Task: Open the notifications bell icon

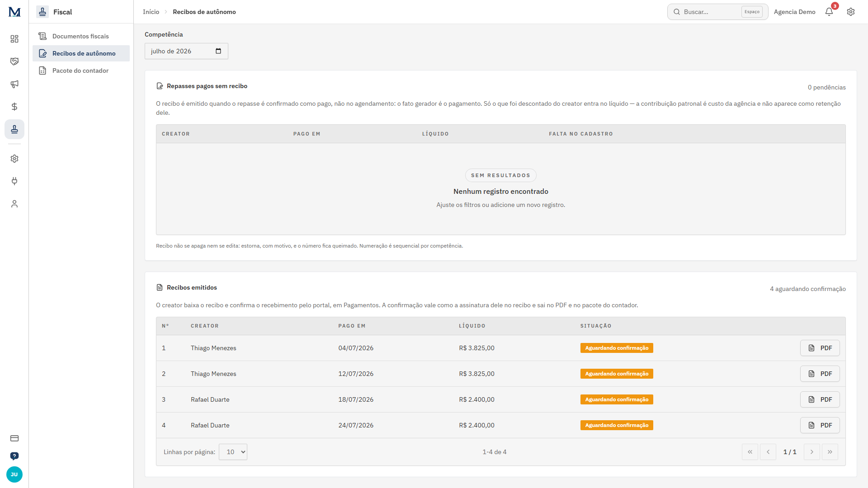Action: (829, 12)
